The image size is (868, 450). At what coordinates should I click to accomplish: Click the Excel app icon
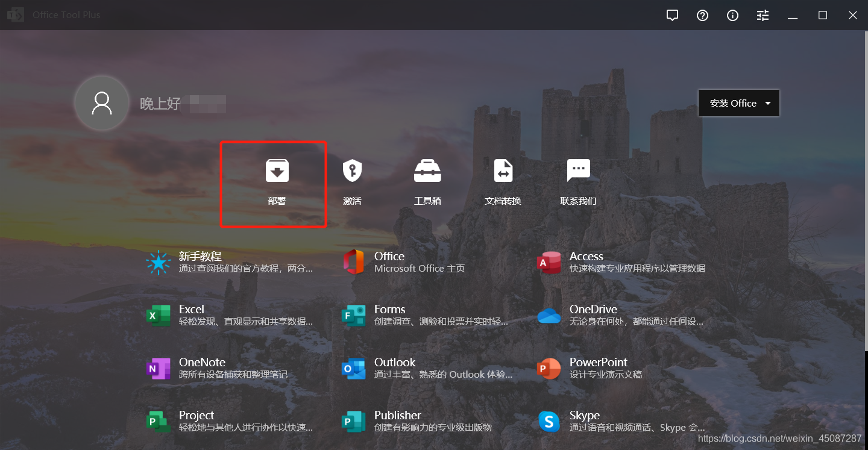click(x=159, y=316)
